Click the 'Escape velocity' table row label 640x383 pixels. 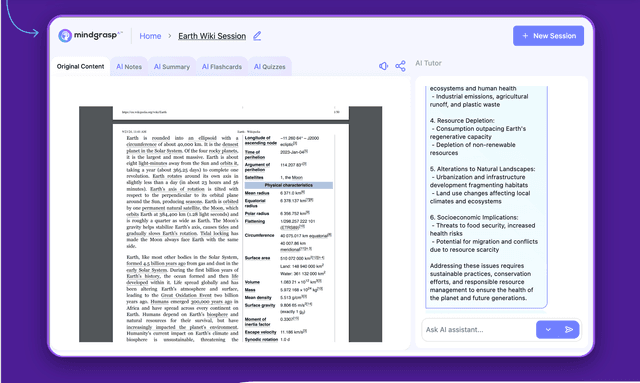(260, 332)
